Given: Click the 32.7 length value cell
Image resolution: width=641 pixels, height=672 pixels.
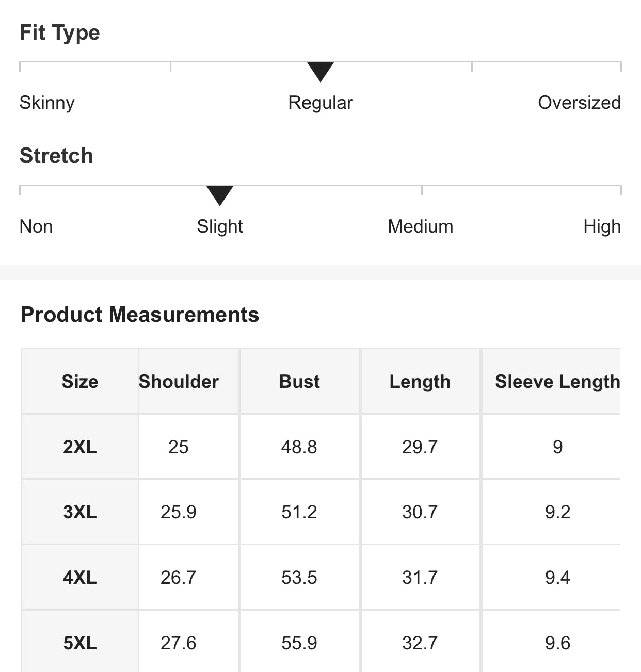Looking at the screenshot, I should coord(420,643).
